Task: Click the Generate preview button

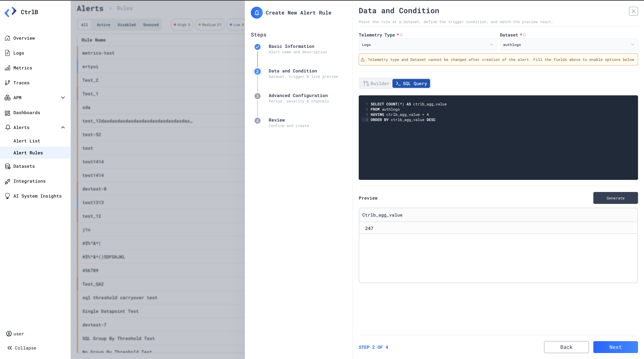Action: tap(615, 198)
